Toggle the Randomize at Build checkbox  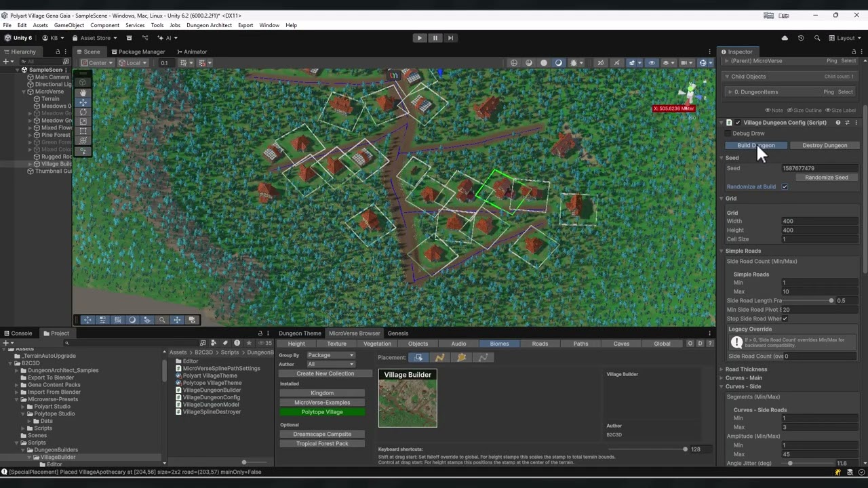[785, 186]
